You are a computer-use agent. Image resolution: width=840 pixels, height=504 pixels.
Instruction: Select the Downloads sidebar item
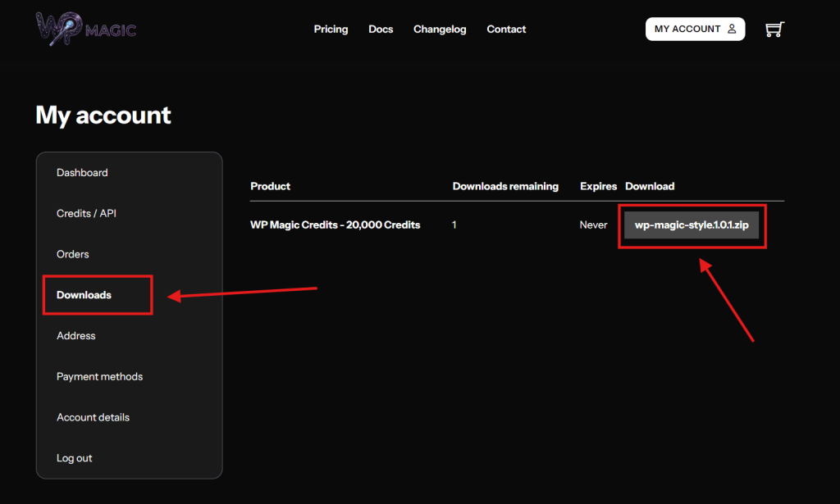click(84, 295)
